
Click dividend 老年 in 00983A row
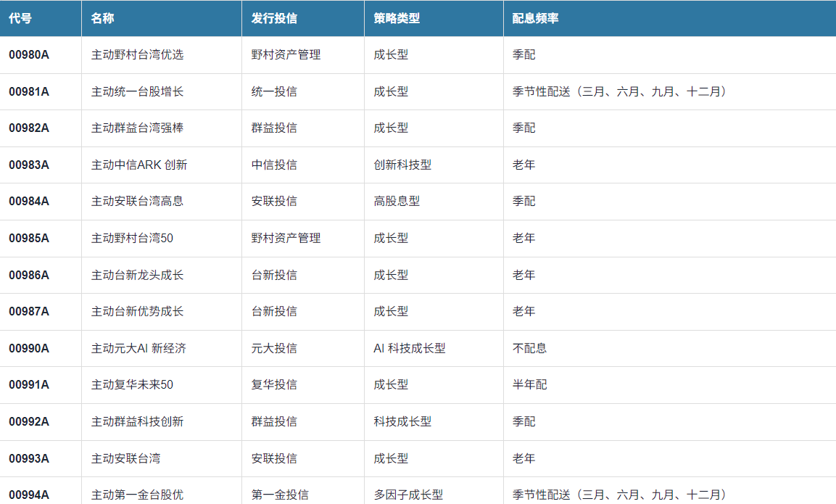point(523,165)
